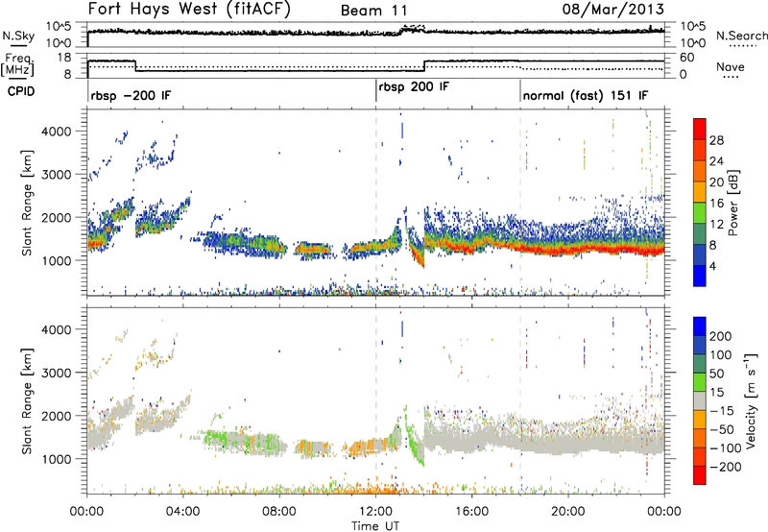Click the '2000' tick of the power panel
Screen dimensions: 768x532
point(57,217)
